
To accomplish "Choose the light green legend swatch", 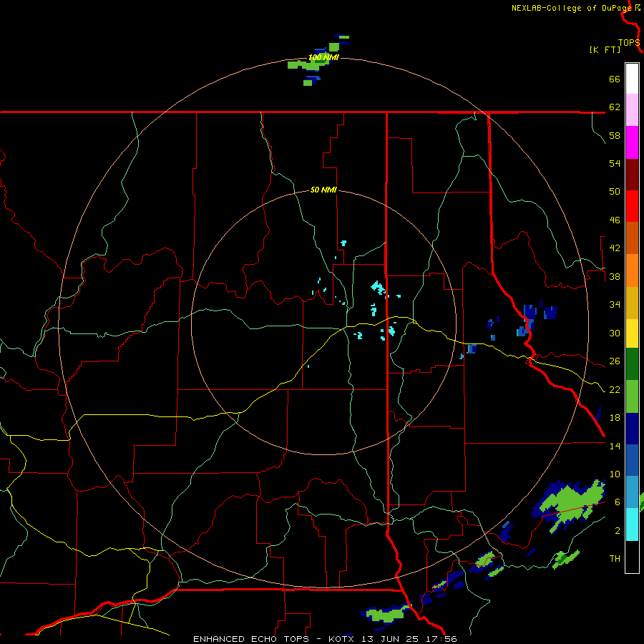I will pyautogui.click(x=632, y=396).
